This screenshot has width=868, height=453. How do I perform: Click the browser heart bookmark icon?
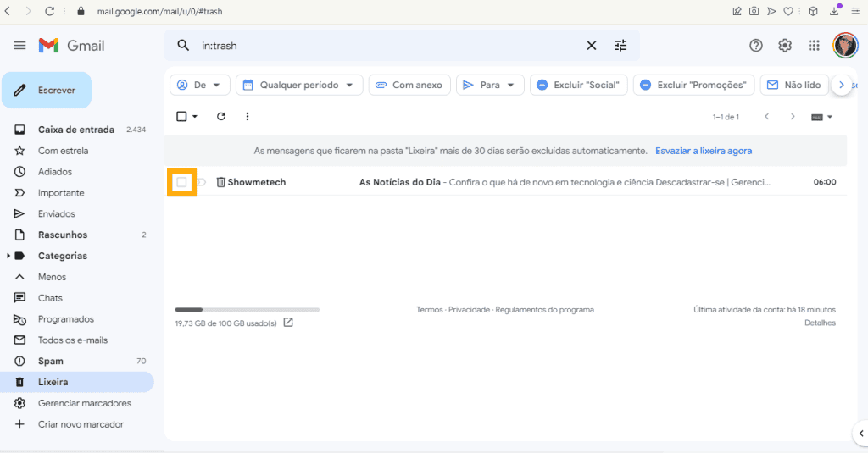click(x=788, y=11)
